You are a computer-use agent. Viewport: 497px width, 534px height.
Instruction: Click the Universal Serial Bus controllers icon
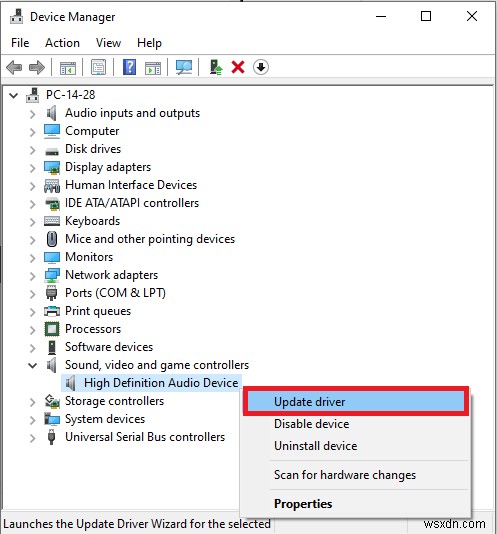coord(51,437)
